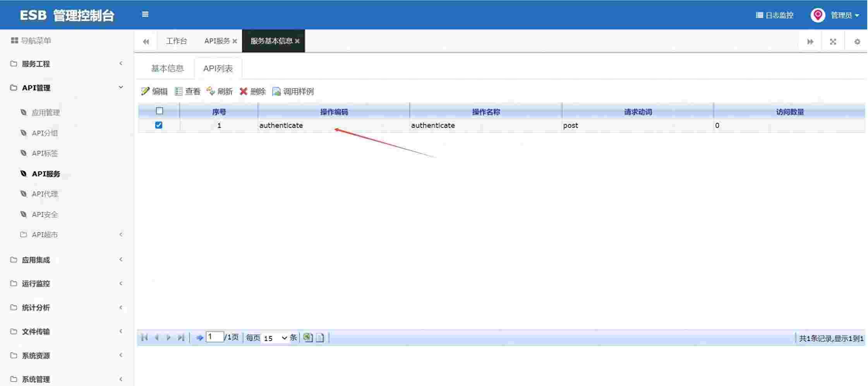Click the 刷新 refresh toolbar button
Screen dimensions: 868x386
click(220, 91)
